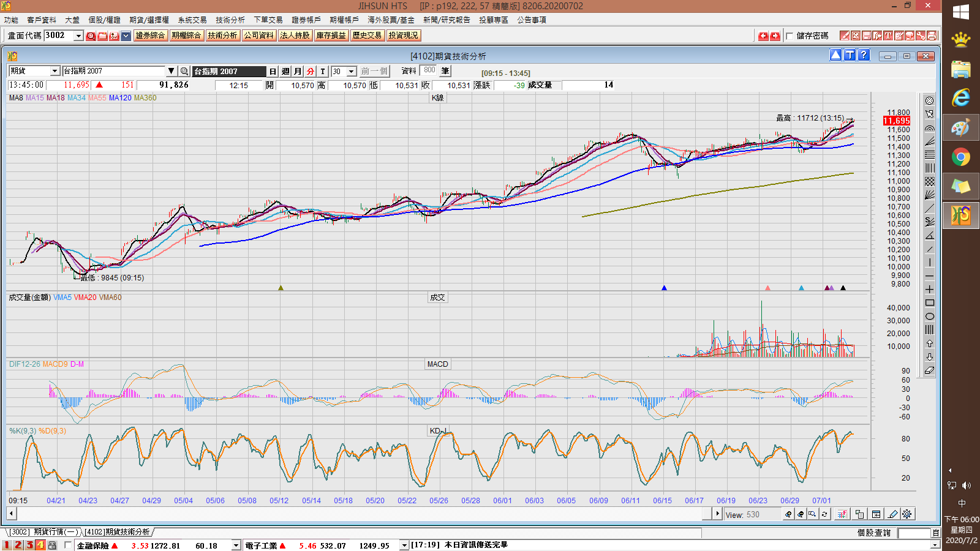Open the 期貨/選擇權 menu
Image resolution: width=980 pixels, height=551 pixels.
coord(149,20)
